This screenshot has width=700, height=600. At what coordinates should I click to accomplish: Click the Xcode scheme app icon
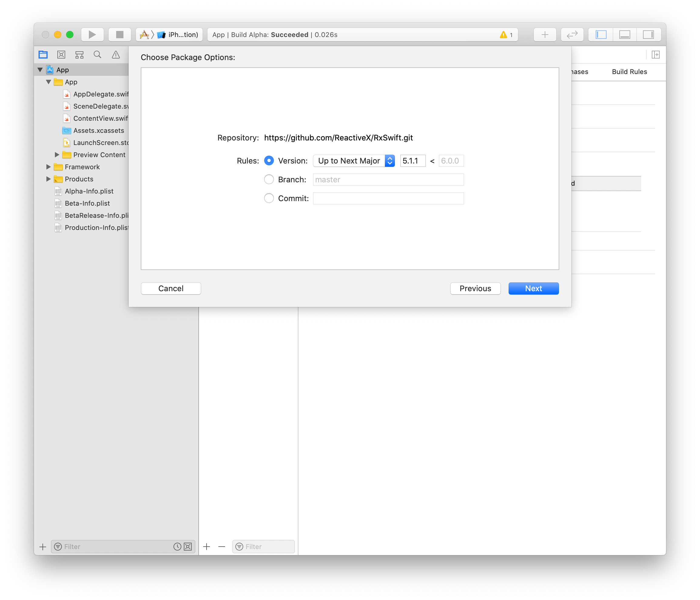point(144,35)
